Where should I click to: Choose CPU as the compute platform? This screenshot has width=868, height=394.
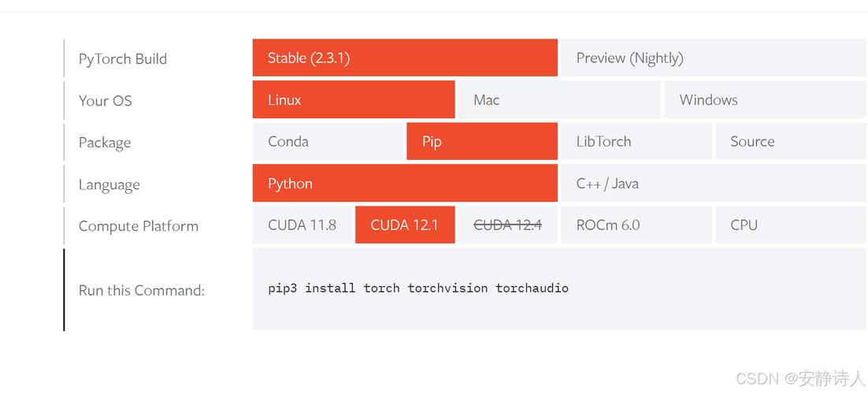[x=790, y=225]
